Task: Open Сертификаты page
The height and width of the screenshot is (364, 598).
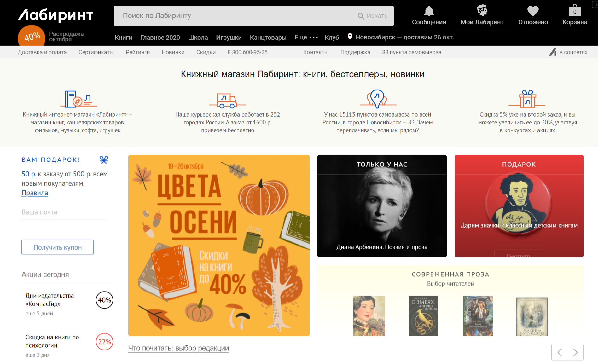Action: click(x=96, y=52)
